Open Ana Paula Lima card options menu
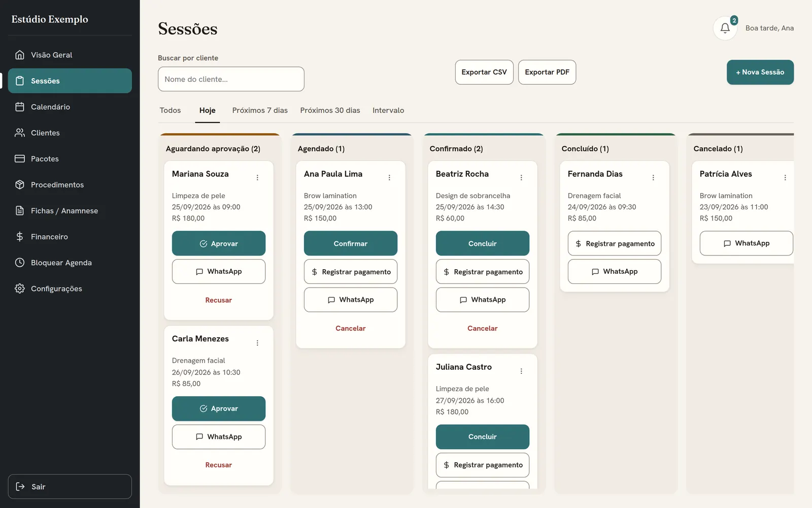Image resolution: width=812 pixels, height=508 pixels. pos(389,177)
